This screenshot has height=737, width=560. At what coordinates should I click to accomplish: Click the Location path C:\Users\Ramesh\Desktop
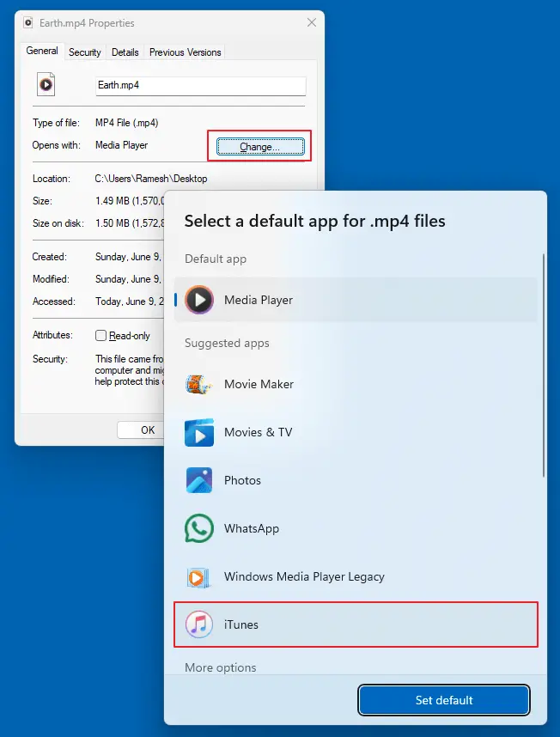click(x=151, y=179)
